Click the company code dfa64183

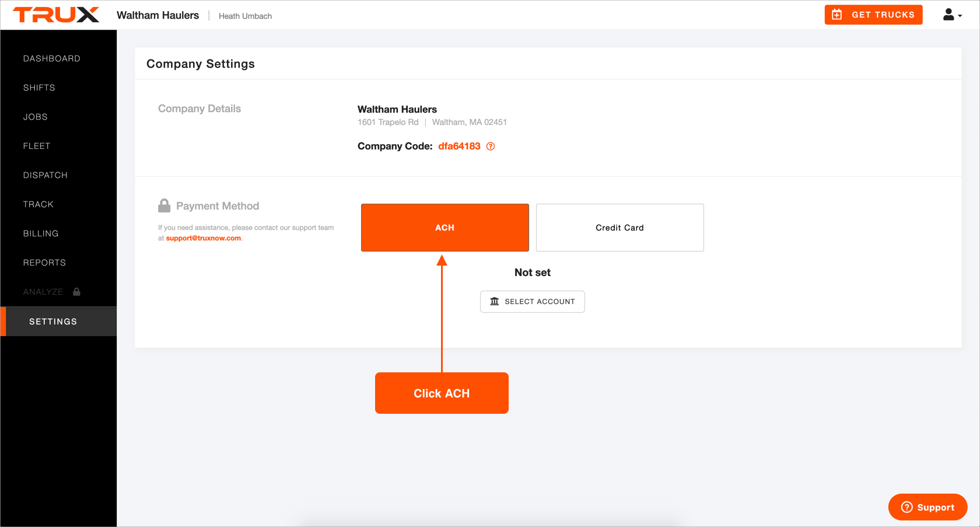459,146
